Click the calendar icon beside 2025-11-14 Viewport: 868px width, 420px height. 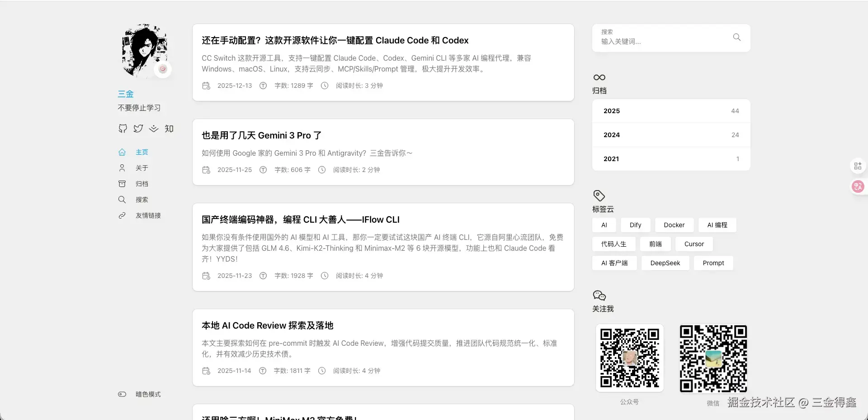tap(206, 371)
